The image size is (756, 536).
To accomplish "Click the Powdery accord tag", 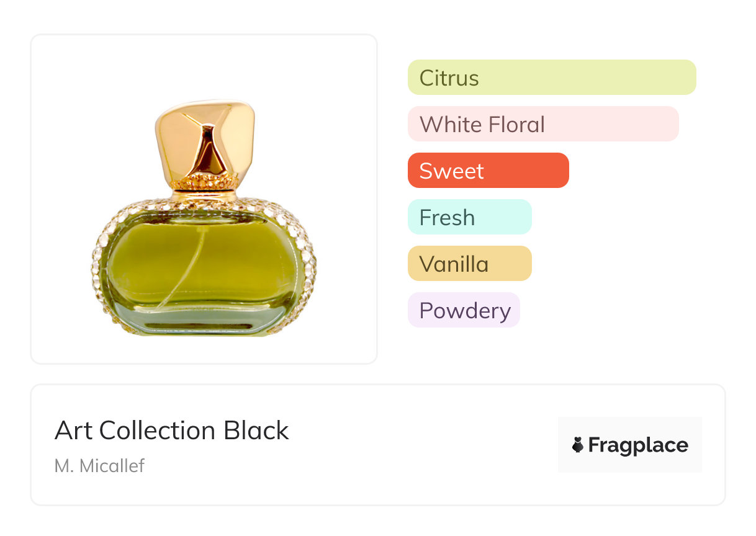I will click(464, 310).
